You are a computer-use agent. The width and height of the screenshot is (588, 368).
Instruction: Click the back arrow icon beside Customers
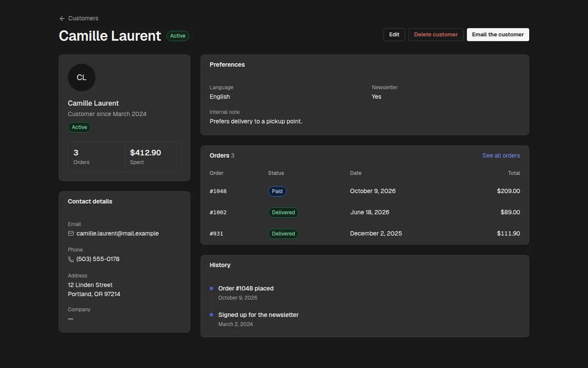point(62,19)
